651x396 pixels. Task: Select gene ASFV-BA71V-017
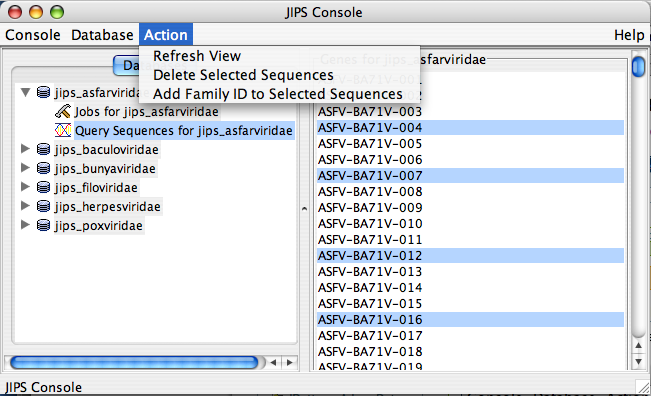[470, 335]
